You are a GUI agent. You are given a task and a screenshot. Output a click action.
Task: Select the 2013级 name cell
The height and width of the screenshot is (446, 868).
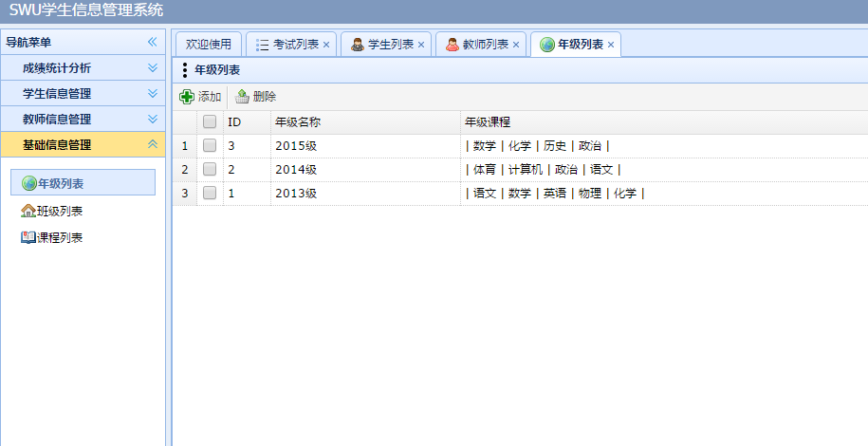(x=365, y=194)
